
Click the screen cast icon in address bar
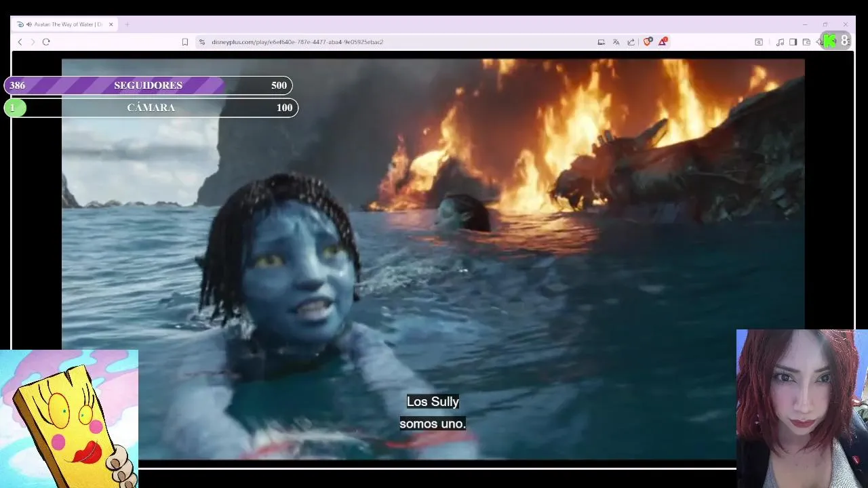601,42
